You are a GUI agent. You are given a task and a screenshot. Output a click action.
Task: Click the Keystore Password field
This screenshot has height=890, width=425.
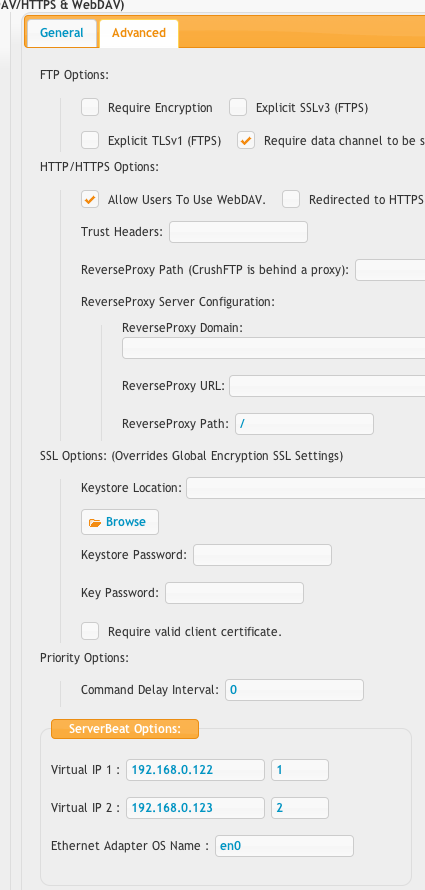pyautogui.click(x=262, y=555)
